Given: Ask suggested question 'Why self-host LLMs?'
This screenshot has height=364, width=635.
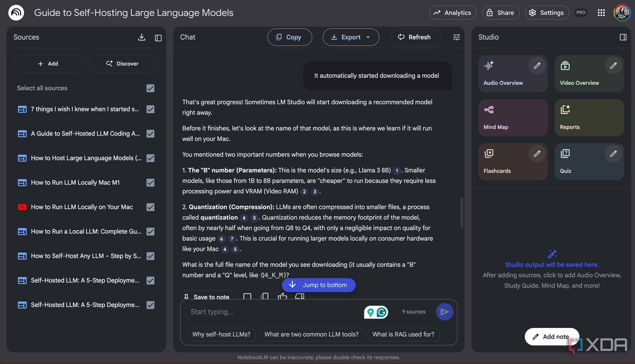Looking at the screenshot, I should click(x=221, y=335).
